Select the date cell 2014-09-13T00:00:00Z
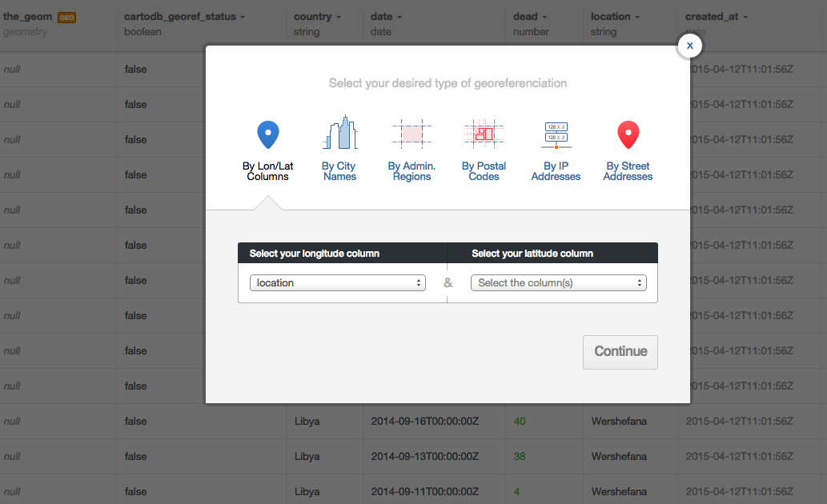The height and width of the screenshot is (504, 827). pos(424,457)
